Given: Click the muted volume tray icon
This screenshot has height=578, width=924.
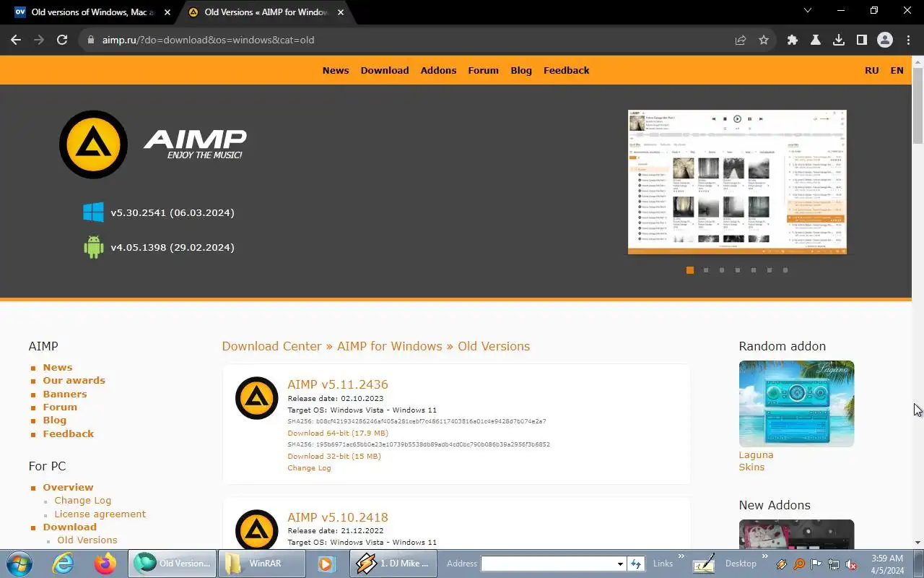Looking at the screenshot, I should [x=851, y=564].
